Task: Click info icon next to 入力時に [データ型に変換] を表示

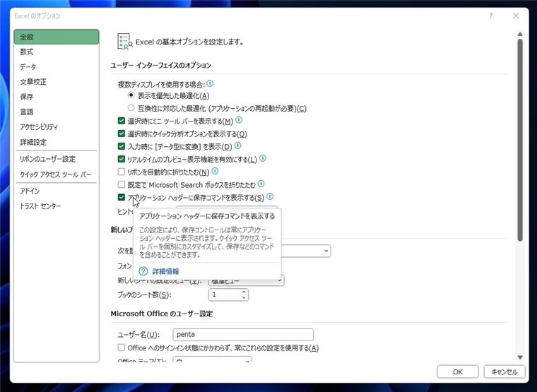Action: [x=237, y=145]
